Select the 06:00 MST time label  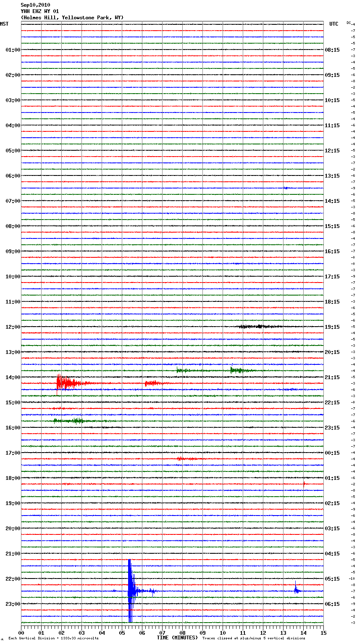[13, 176]
